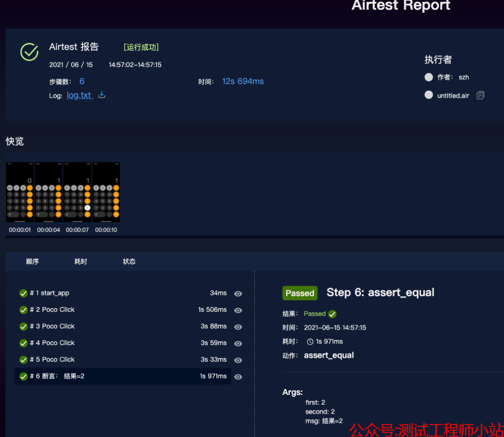
Task: Open the screenshot thumbnail at 00:00:01
Action: tap(20, 192)
